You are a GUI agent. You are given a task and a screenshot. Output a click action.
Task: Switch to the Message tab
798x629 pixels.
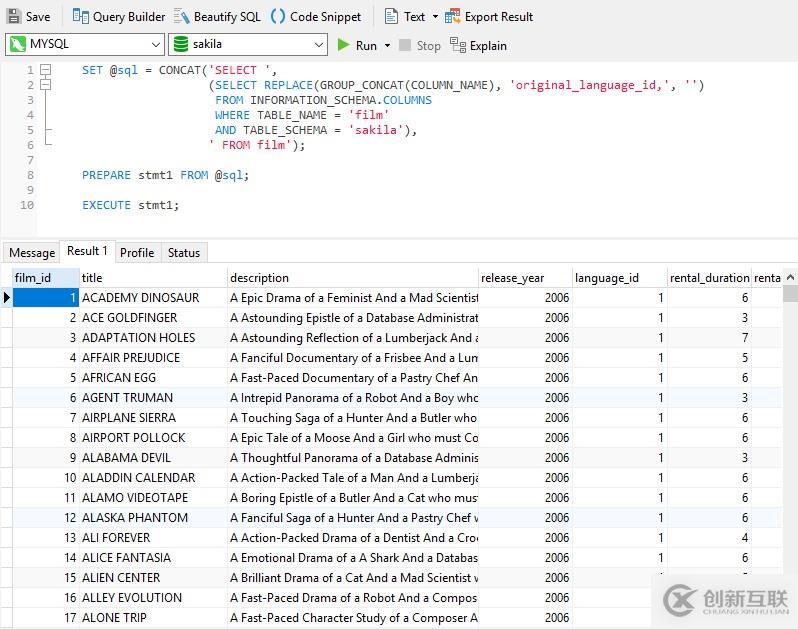click(32, 252)
